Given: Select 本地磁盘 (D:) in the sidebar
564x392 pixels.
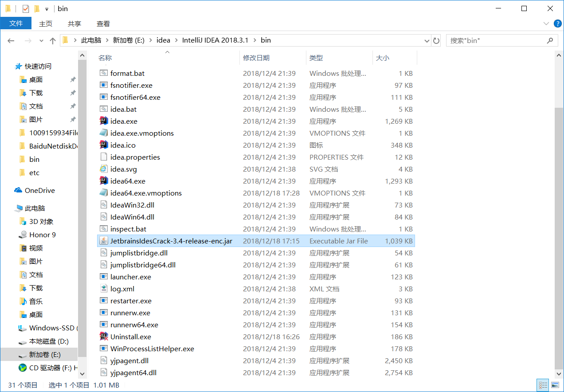Looking at the screenshot, I should pos(49,341).
